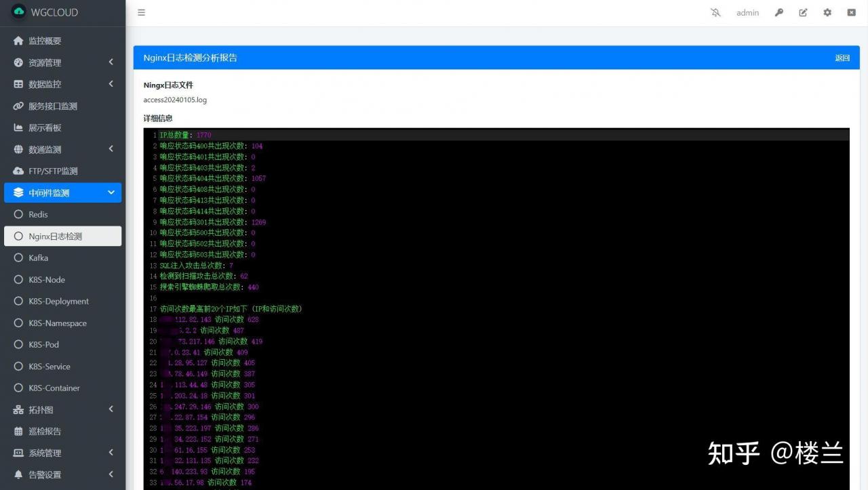868x490 pixels.
Task: Expand the 资源管理 menu arrow
Action: tap(111, 62)
